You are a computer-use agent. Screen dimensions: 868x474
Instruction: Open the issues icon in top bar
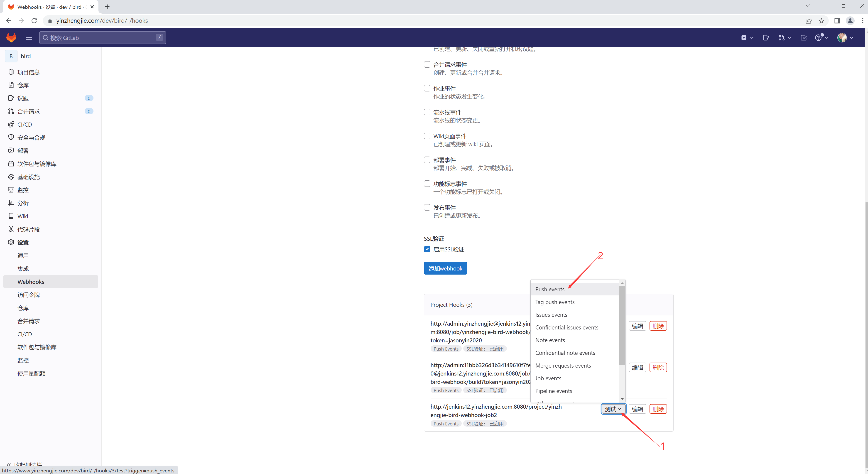click(x=765, y=37)
